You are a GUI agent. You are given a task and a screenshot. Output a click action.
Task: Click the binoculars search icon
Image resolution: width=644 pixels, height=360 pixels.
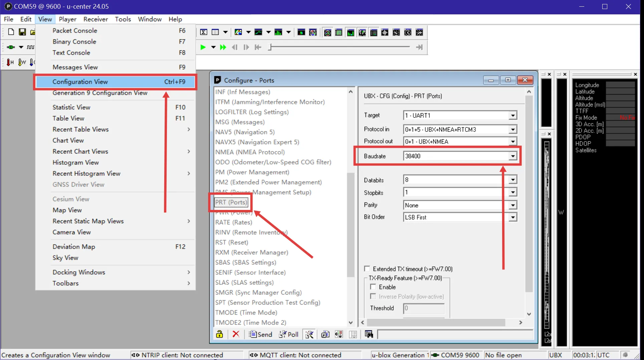[369, 334]
